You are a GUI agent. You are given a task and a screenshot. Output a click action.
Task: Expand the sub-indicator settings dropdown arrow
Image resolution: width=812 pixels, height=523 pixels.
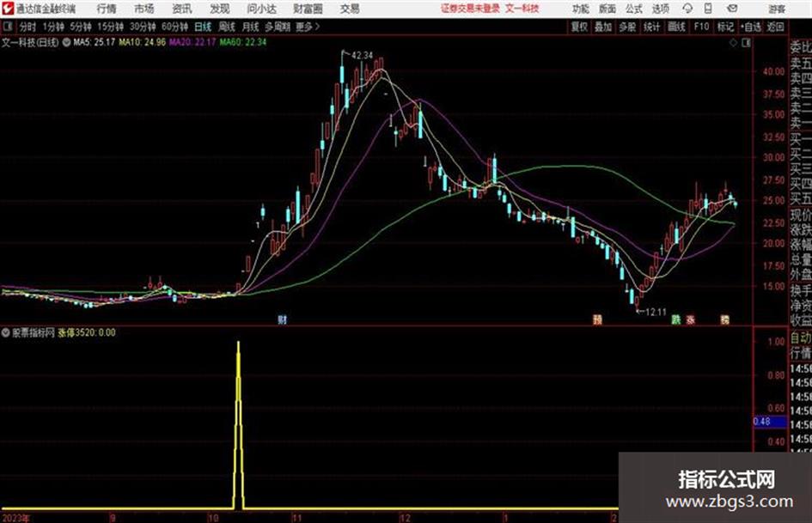coord(6,333)
